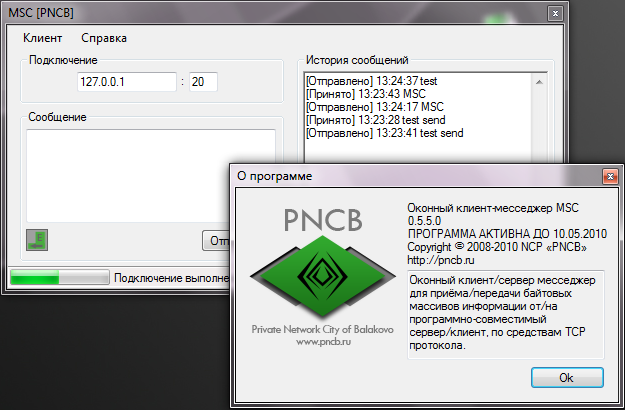Viewport: 625px width, 410px height.
Task: Click the program description text box
Action: [x=505, y=314]
